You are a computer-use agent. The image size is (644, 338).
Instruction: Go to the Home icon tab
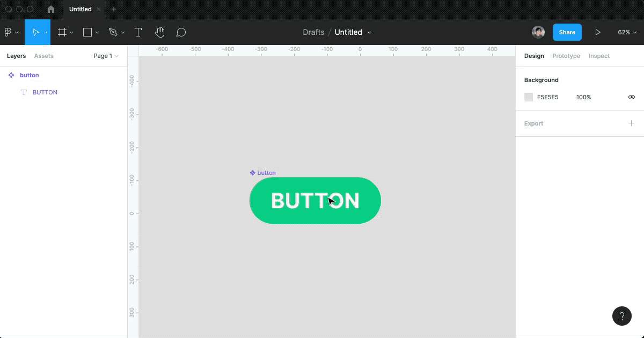51,9
